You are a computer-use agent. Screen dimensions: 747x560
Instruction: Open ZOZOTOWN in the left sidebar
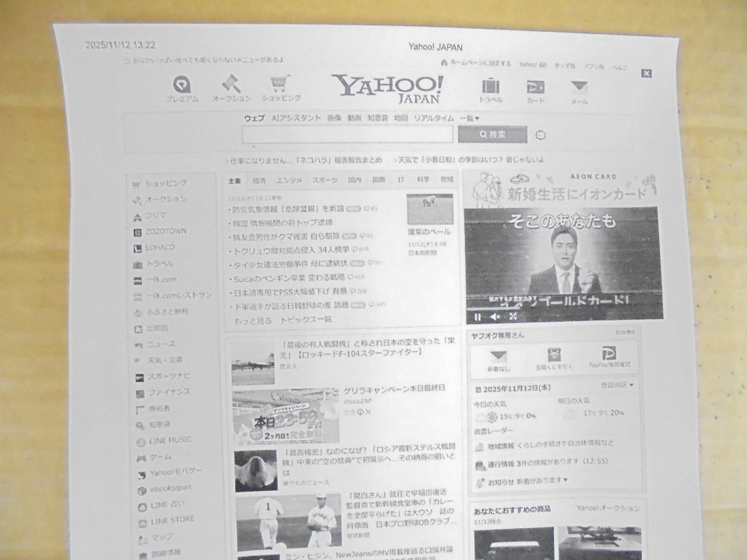[x=159, y=231]
